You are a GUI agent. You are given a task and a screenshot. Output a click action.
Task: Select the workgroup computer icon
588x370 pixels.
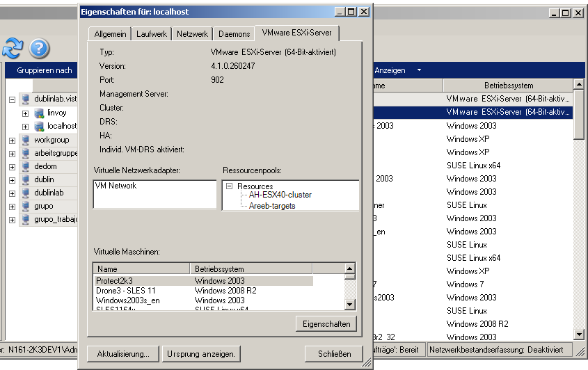pyautogui.click(x=26, y=140)
